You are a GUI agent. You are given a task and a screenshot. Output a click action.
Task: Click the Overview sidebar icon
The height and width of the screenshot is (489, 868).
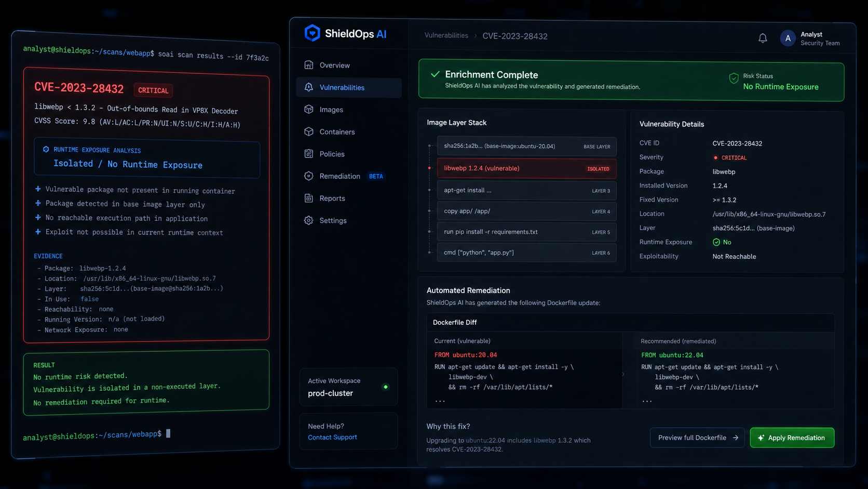click(x=309, y=65)
